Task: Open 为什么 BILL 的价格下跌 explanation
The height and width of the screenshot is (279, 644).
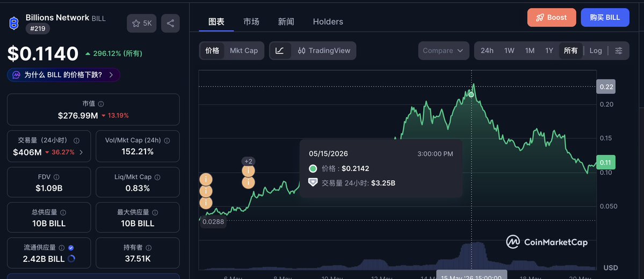Action: (x=64, y=75)
